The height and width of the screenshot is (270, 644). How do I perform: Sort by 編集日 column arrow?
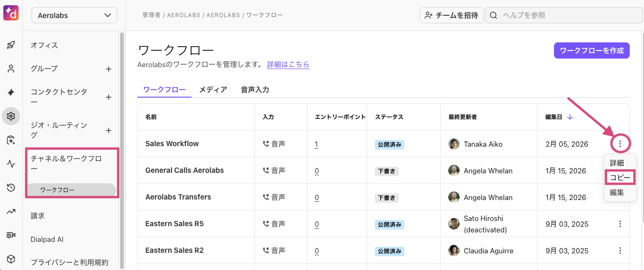pos(570,117)
